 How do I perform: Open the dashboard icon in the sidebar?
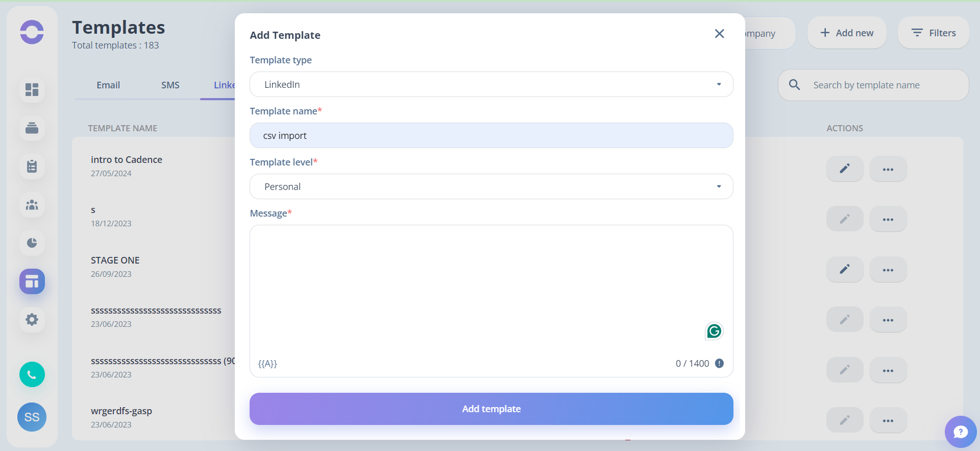[x=32, y=90]
